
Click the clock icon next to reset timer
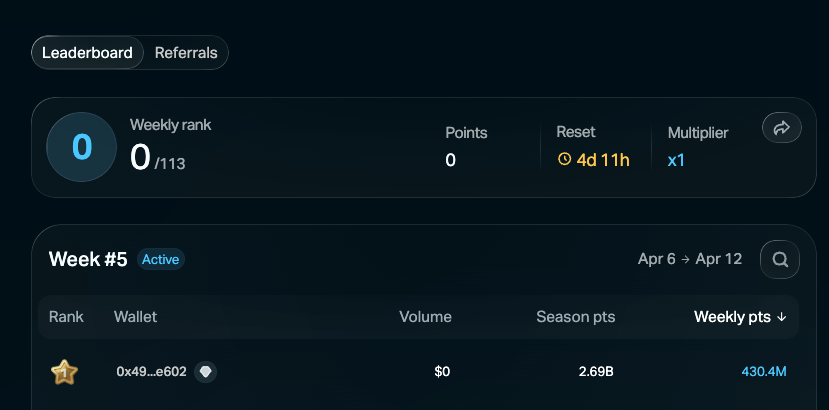click(x=564, y=159)
